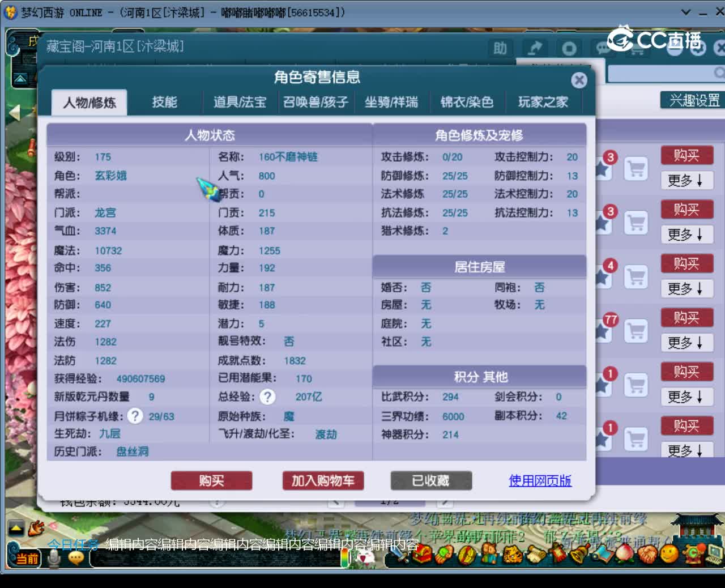Click the star icon with badge 77

tap(603, 331)
